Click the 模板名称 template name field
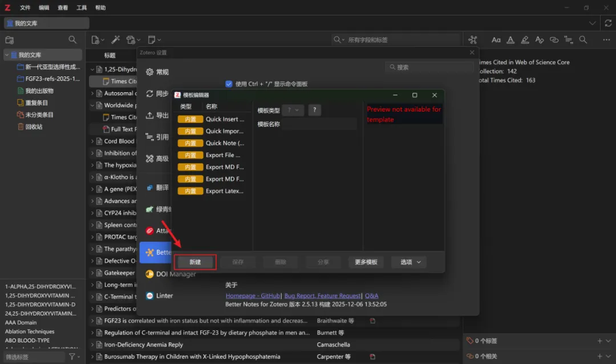This screenshot has width=616, height=364. pyautogui.click(x=319, y=124)
